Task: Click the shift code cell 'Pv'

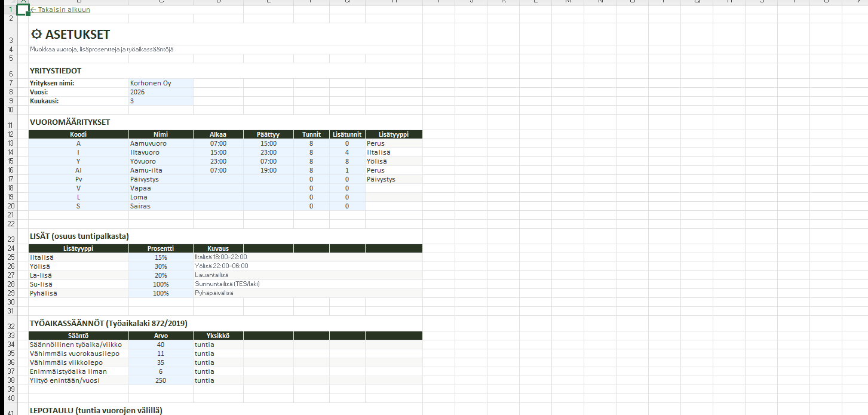Action: click(x=78, y=179)
